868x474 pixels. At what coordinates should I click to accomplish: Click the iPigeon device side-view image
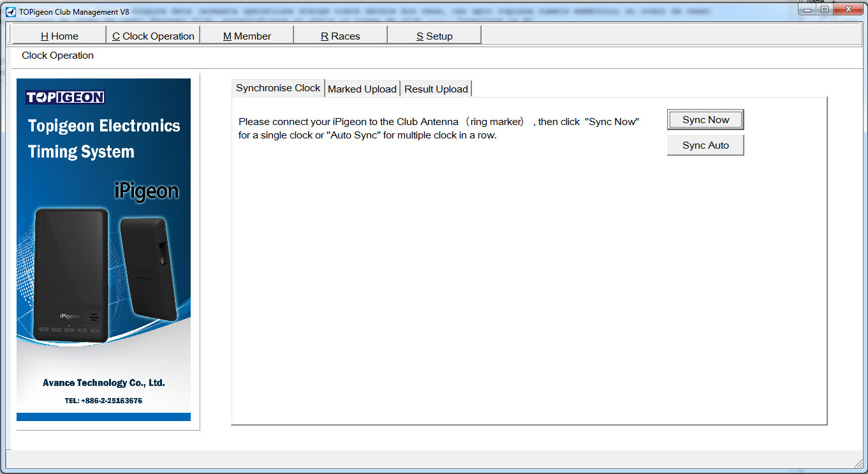(x=148, y=268)
